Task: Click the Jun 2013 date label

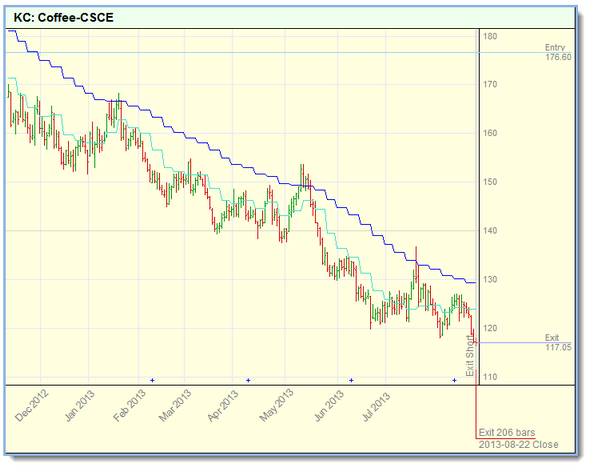Action: (329, 406)
